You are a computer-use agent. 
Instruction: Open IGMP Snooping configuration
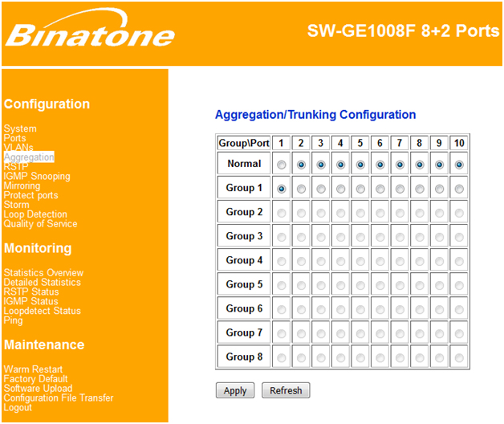[x=37, y=177]
